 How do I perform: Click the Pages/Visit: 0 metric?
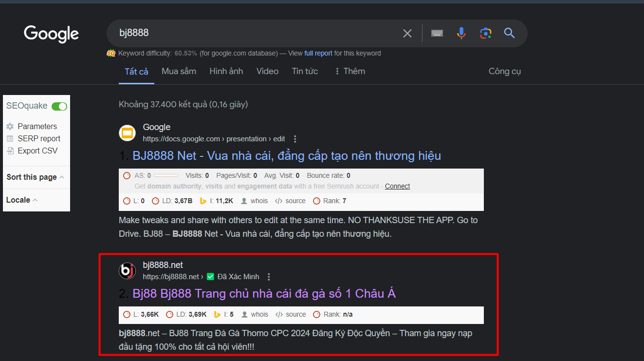point(237,175)
